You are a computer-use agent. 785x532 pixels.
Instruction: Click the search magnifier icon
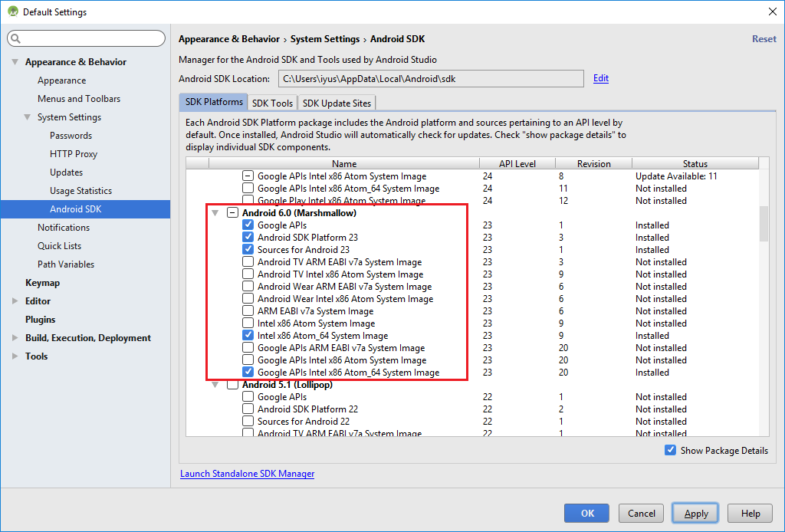click(x=15, y=38)
